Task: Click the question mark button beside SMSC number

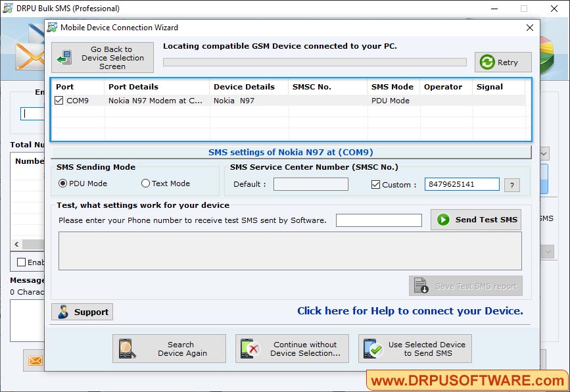Action: tap(511, 185)
